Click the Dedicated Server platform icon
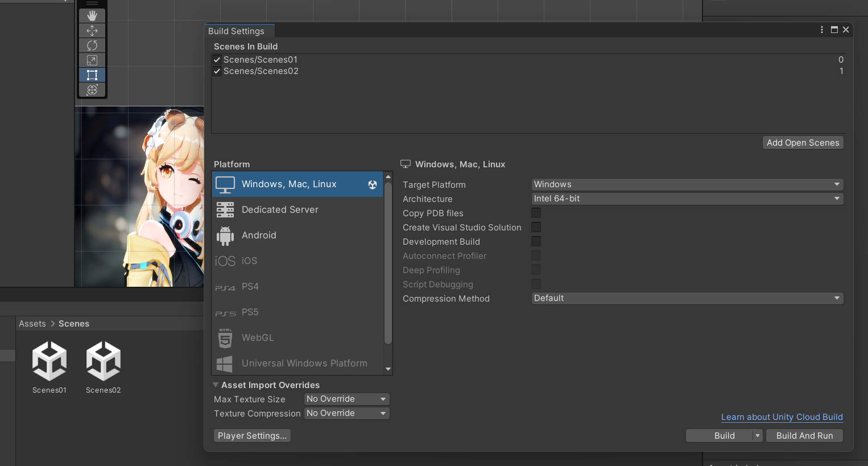The width and height of the screenshot is (868, 466). click(x=225, y=210)
